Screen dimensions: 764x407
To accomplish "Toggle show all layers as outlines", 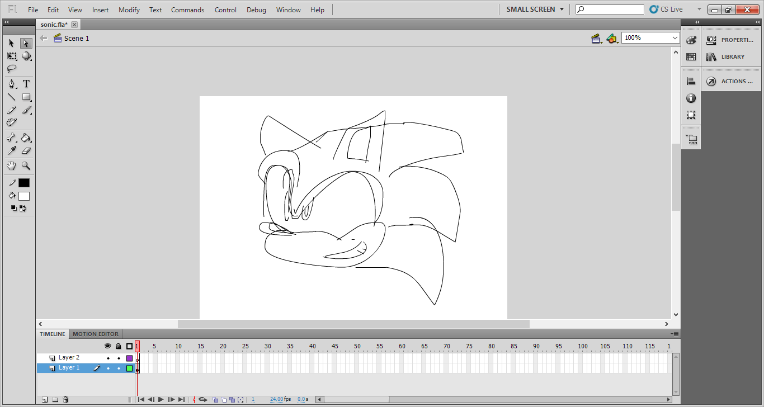I will [129, 346].
